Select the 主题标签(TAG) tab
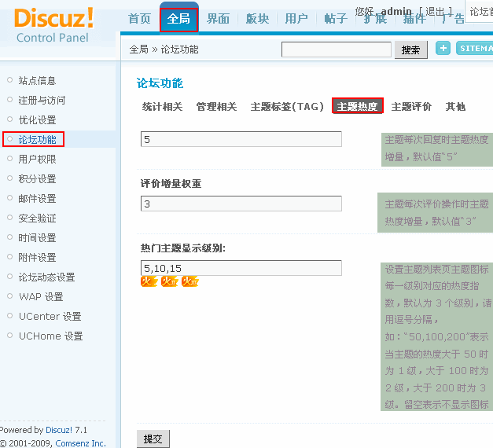The height and width of the screenshot is (448, 493). pyautogui.click(x=287, y=107)
